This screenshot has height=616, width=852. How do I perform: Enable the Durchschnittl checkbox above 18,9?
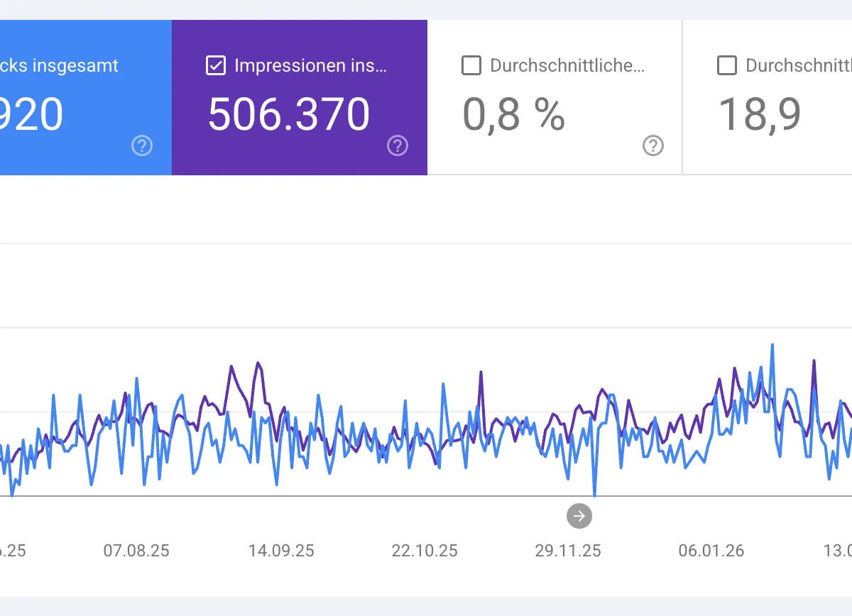click(x=727, y=66)
